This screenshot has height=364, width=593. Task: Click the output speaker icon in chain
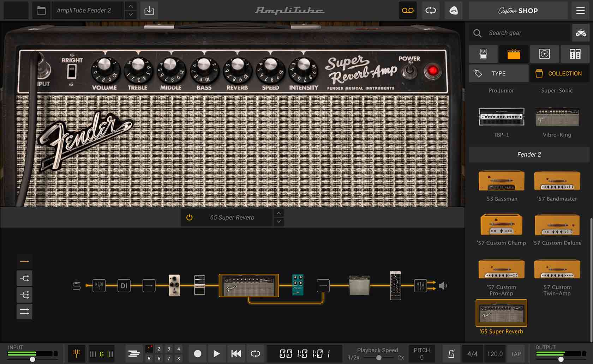pos(443,285)
